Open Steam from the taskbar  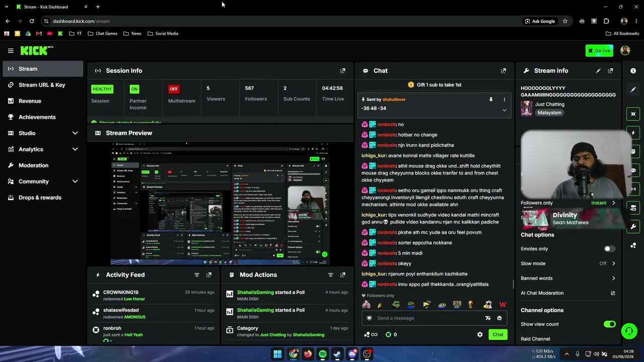337,354
